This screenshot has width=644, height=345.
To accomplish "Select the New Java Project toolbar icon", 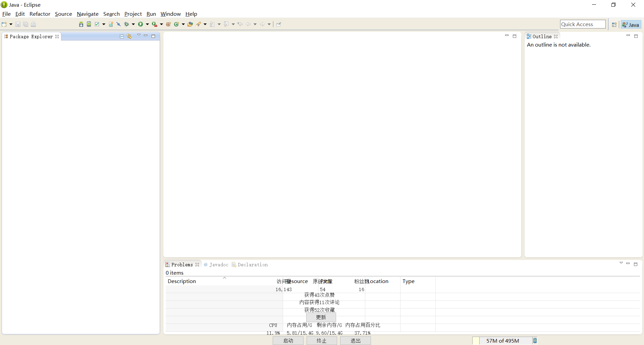I will [111, 24].
